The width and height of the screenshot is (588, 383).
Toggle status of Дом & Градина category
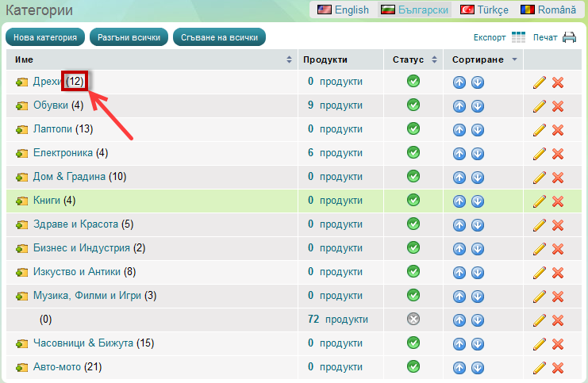point(413,176)
